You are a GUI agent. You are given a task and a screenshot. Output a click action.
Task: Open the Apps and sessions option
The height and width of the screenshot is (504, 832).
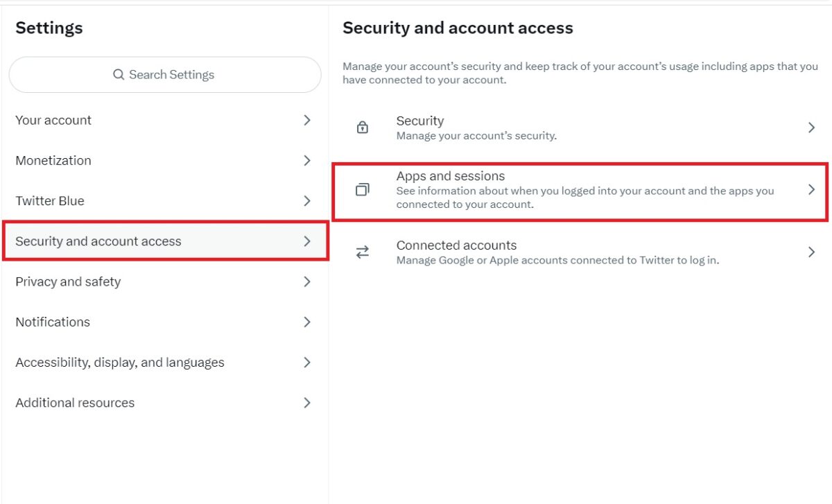pos(580,191)
